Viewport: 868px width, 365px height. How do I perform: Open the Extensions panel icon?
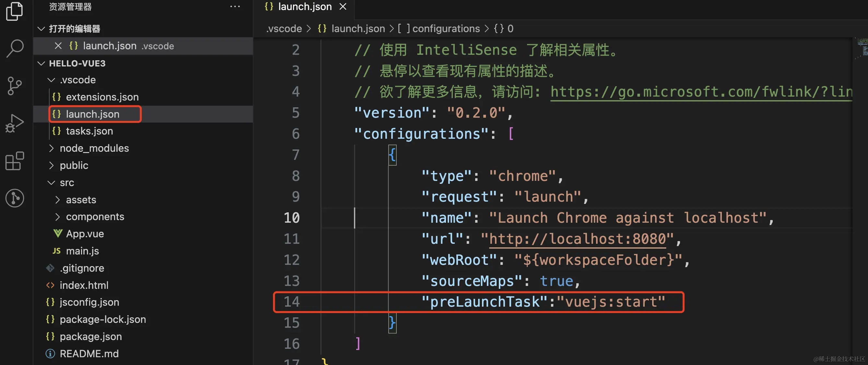[14, 161]
